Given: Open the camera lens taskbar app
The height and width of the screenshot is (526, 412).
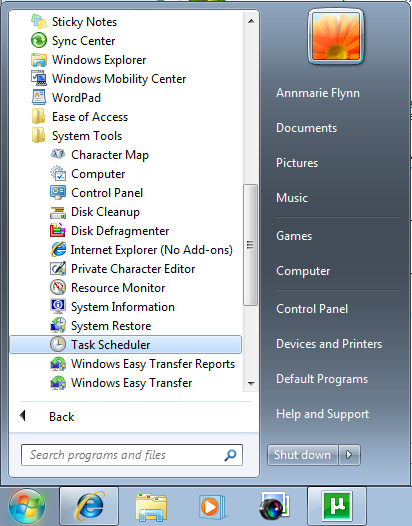Looking at the screenshot, I should [x=274, y=506].
